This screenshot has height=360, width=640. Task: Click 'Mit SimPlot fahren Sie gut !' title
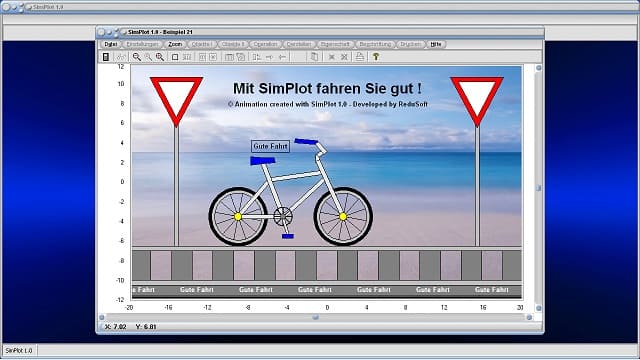[327, 89]
